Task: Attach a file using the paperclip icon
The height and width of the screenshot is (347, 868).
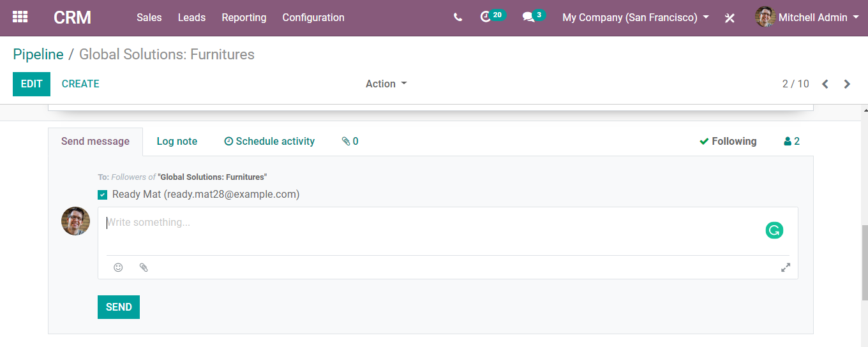Action: pos(144,267)
